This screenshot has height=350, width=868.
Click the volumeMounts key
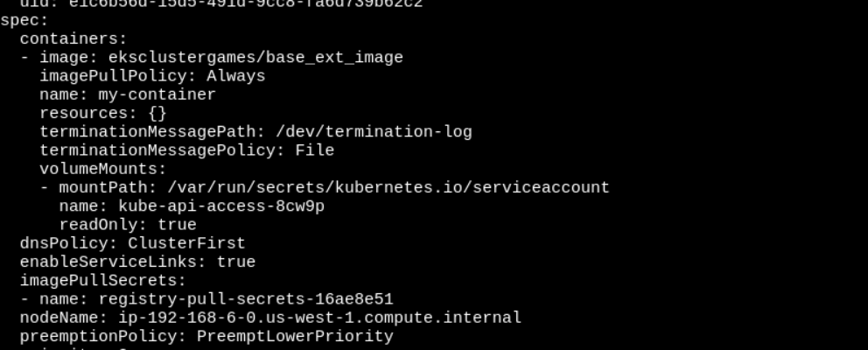(102, 169)
